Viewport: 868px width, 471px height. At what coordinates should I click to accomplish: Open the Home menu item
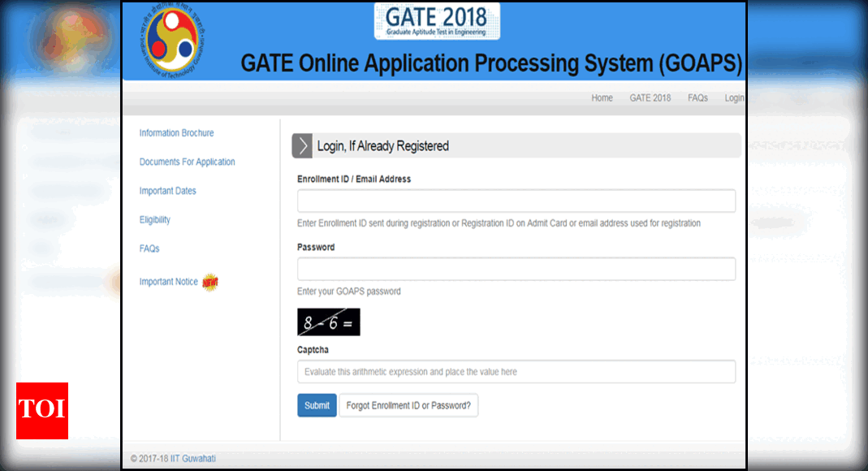point(602,97)
